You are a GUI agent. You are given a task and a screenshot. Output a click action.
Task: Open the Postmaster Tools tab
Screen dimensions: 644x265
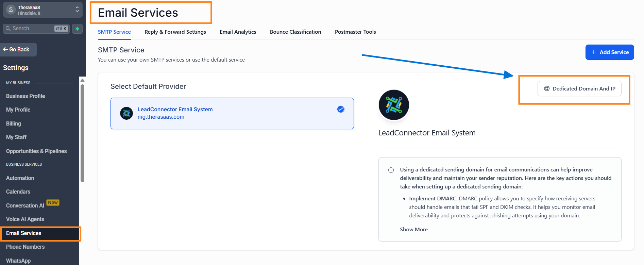pyautogui.click(x=355, y=32)
